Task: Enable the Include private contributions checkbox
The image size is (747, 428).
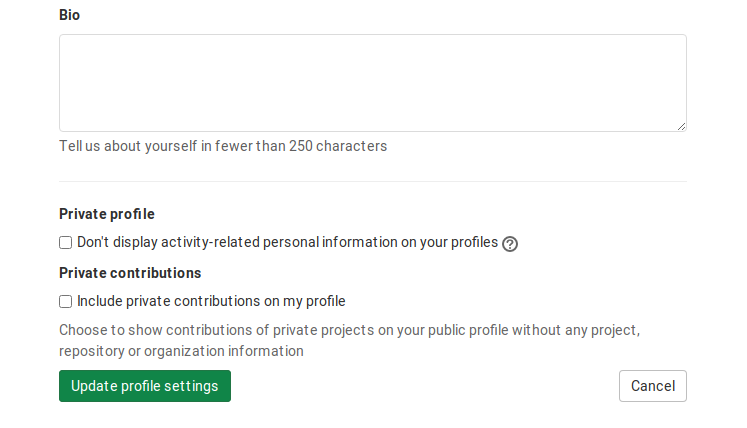Action: (x=65, y=302)
